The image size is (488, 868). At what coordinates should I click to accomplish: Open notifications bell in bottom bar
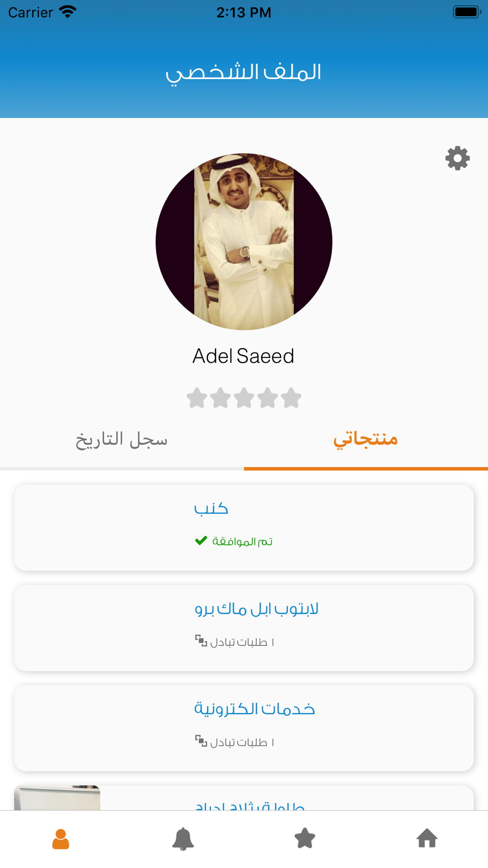point(183,839)
